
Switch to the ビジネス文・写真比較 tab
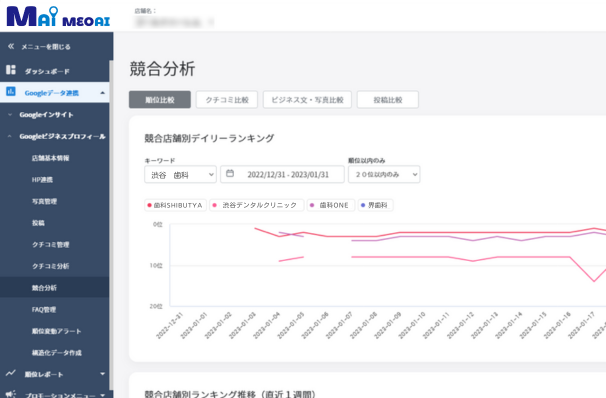point(307,100)
